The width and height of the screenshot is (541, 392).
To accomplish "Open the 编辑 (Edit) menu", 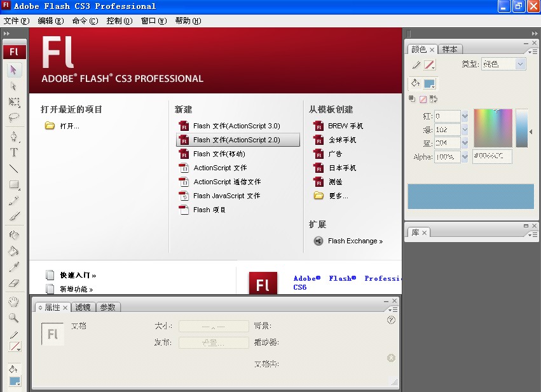I will [x=50, y=20].
